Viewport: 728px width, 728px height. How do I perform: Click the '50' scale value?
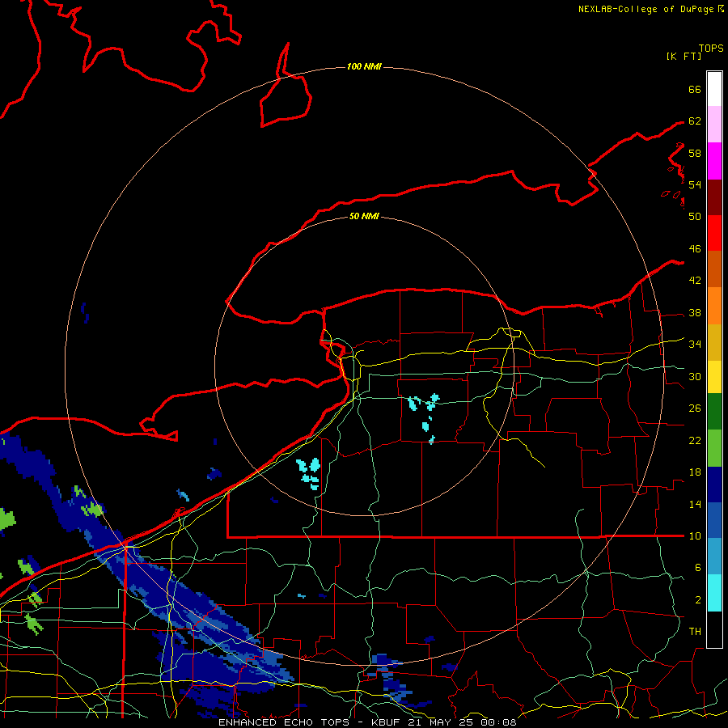point(695,216)
